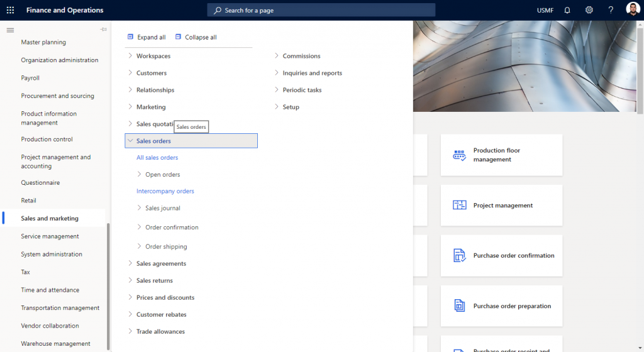The height and width of the screenshot is (352, 644).
Task: Open the Master planning module
Action: [x=43, y=42]
